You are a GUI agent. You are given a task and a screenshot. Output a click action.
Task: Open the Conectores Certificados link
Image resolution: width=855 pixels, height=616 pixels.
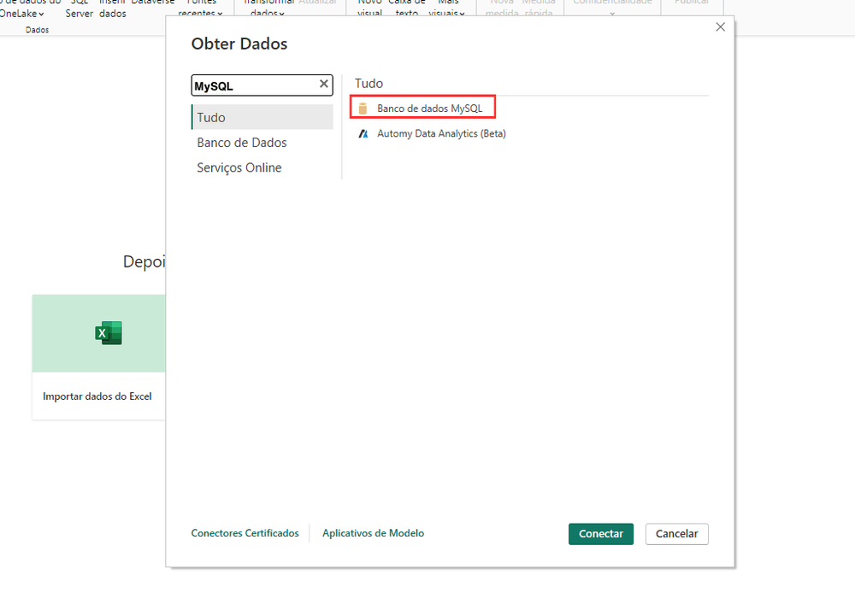(x=245, y=533)
